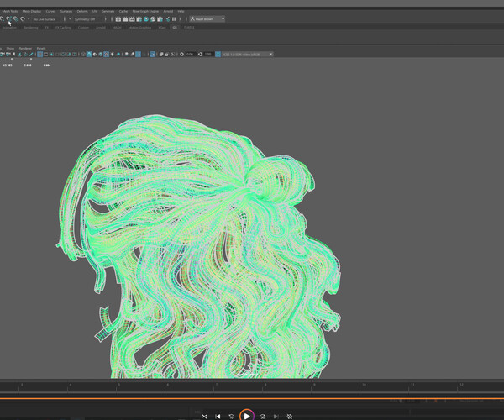504x420 pixels.
Task: Open the Mesh Display menu
Action: point(34,11)
